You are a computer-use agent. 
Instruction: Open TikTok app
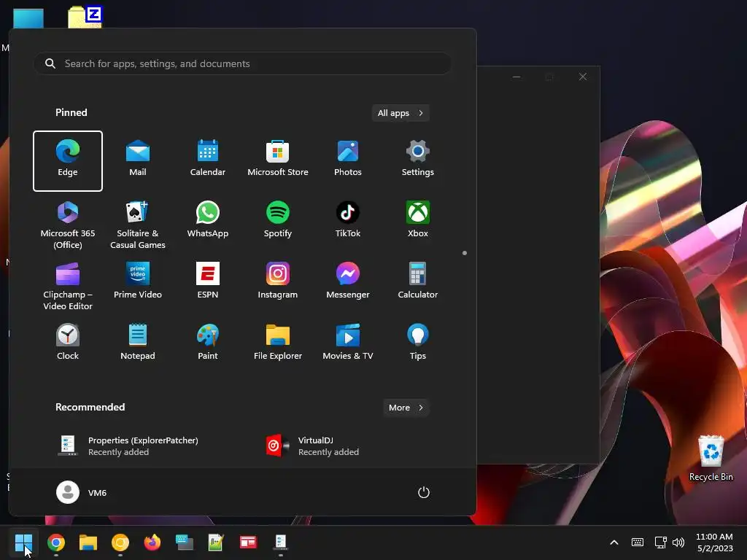(348, 222)
